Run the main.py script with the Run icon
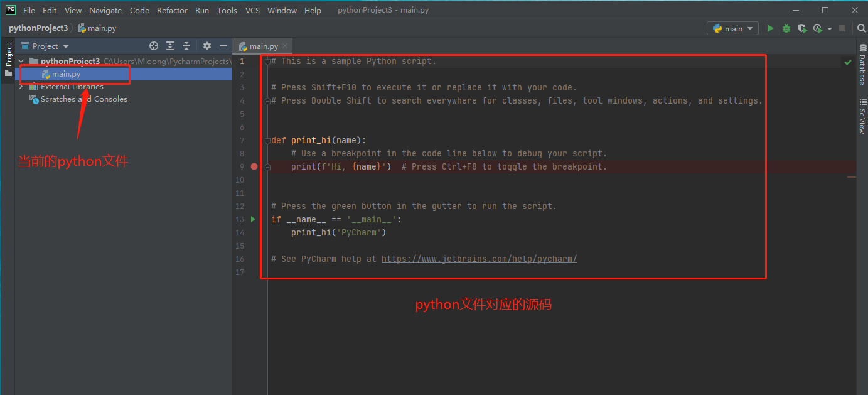This screenshot has width=868, height=395. click(770, 28)
